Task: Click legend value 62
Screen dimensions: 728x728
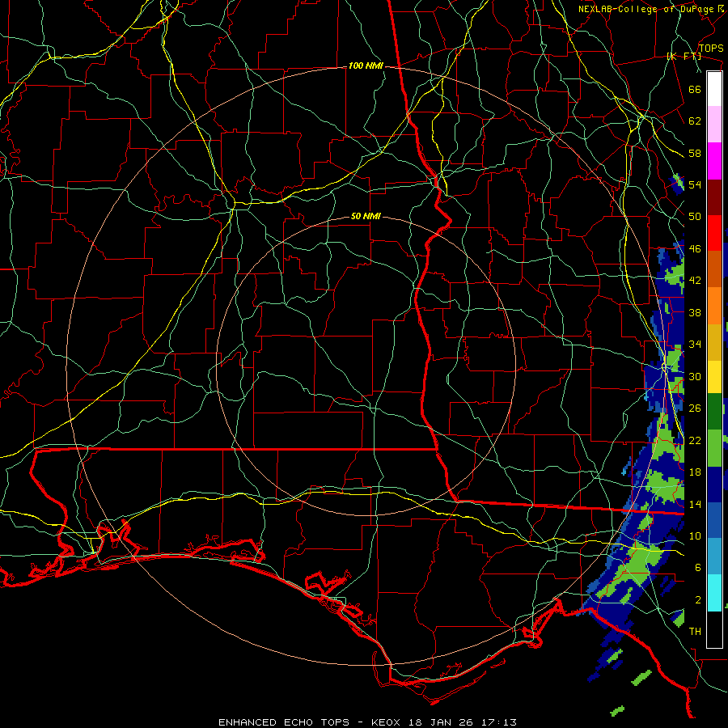Action: click(695, 121)
